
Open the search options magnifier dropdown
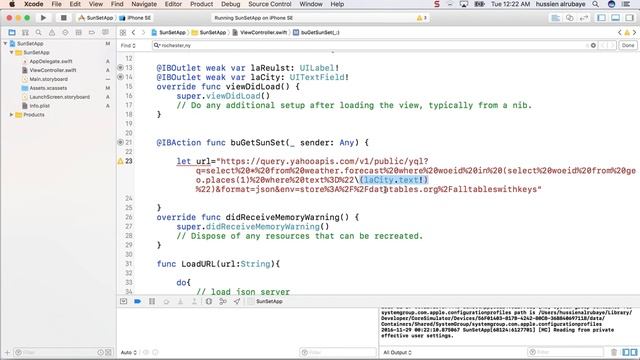coord(157,45)
